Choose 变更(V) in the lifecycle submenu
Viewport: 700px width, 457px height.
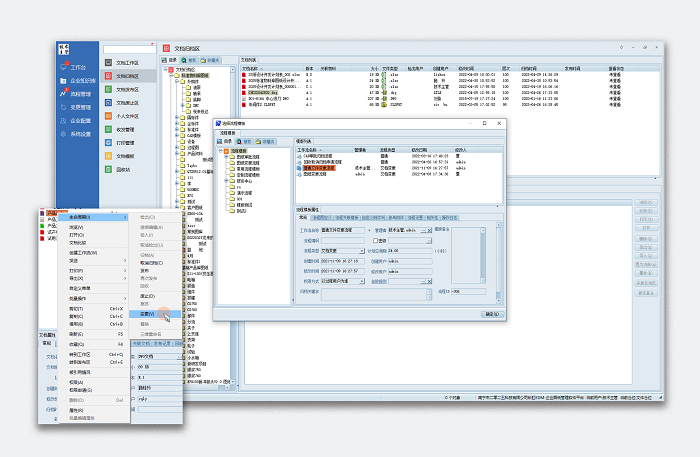click(x=154, y=314)
